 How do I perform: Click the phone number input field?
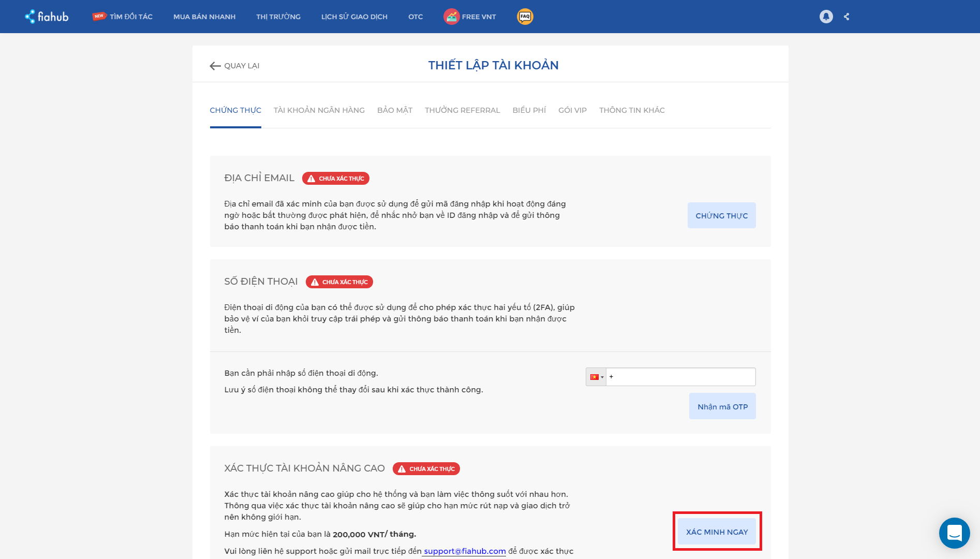click(680, 376)
